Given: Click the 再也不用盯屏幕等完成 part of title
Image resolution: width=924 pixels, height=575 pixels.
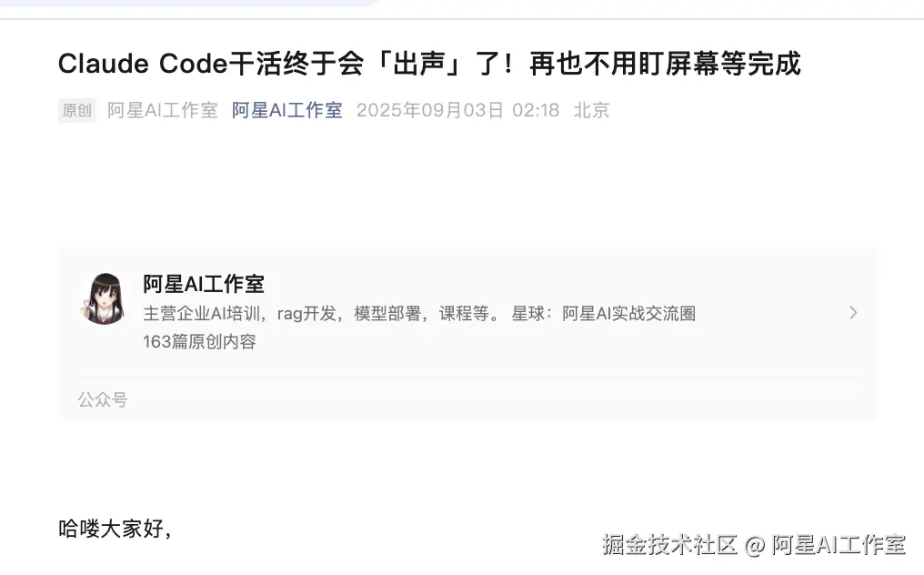Looking at the screenshot, I should [x=666, y=64].
